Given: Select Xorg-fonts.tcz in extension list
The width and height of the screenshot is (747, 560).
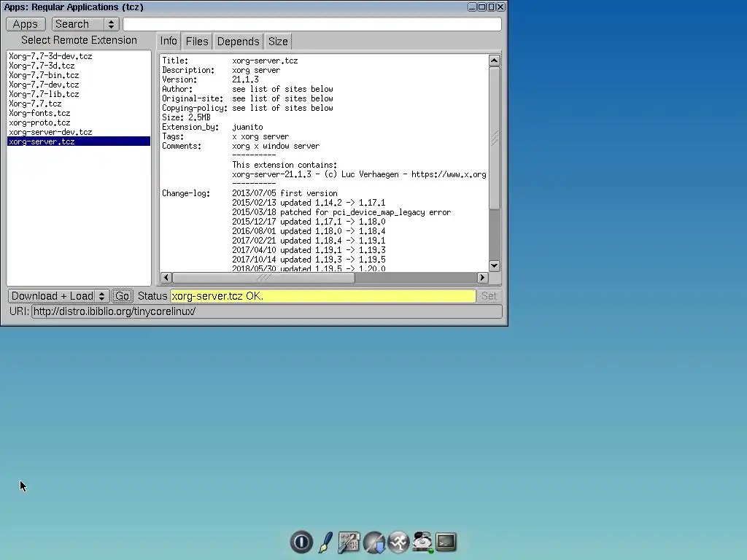Looking at the screenshot, I should (x=79, y=113).
